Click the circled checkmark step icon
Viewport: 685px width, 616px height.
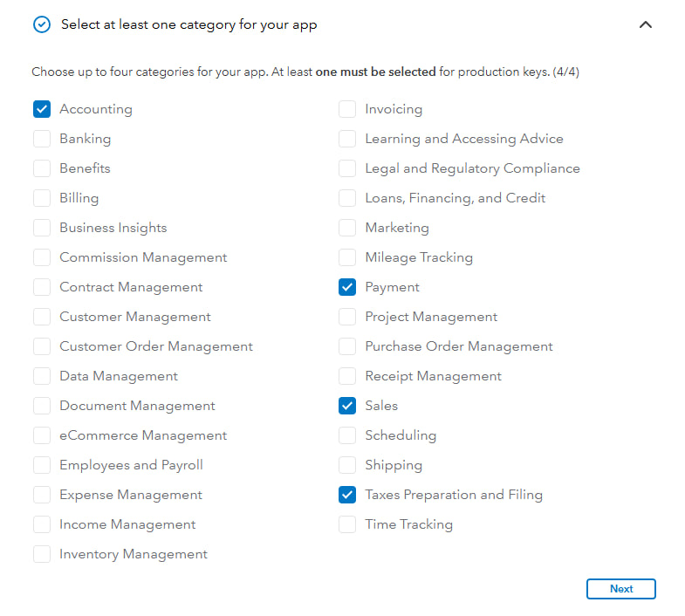[42, 24]
